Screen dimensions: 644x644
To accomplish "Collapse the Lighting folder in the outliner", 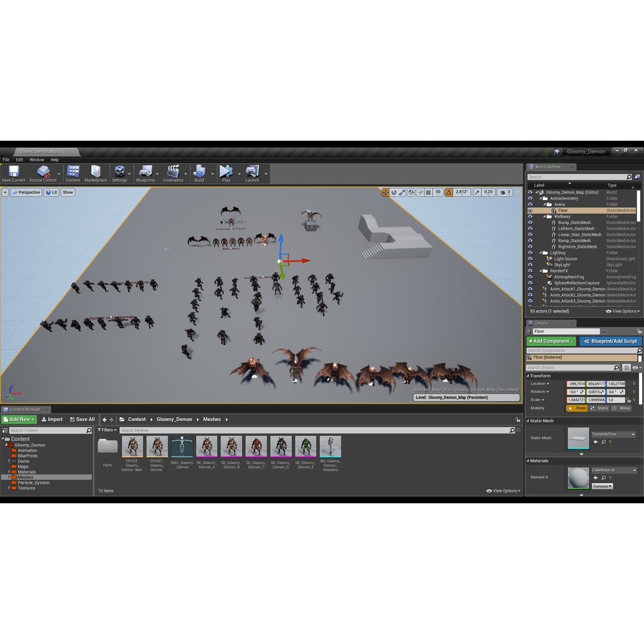I will [540, 253].
